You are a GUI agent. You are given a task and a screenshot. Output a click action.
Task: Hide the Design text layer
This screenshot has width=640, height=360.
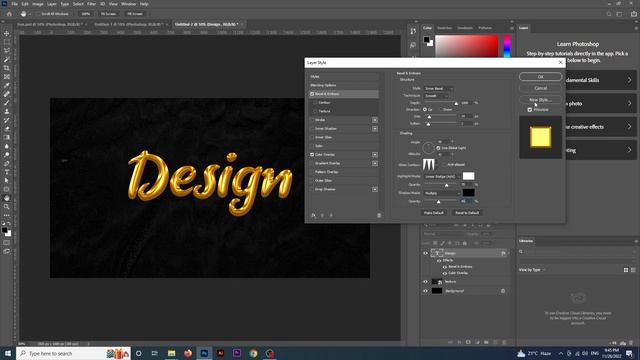[x=425, y=253]
